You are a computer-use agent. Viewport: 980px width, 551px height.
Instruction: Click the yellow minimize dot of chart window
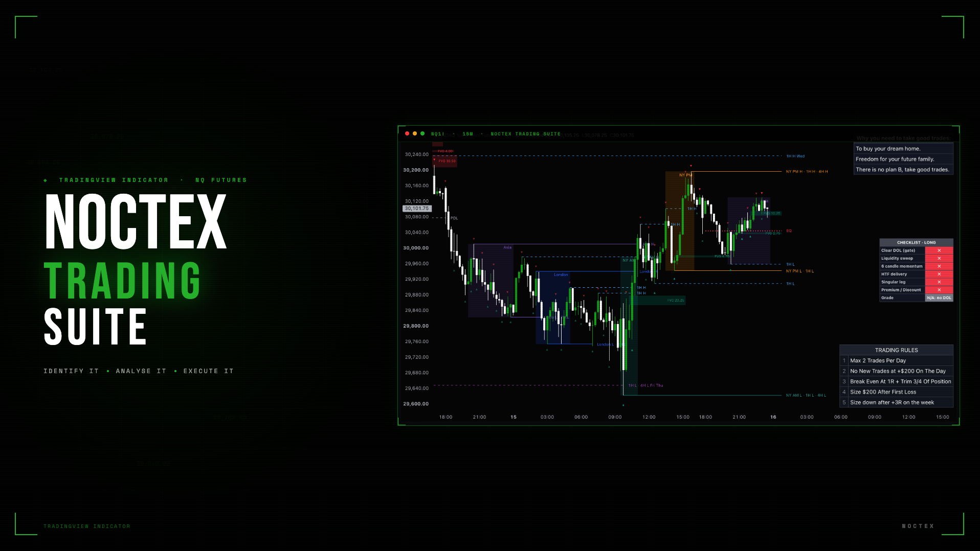415,133
